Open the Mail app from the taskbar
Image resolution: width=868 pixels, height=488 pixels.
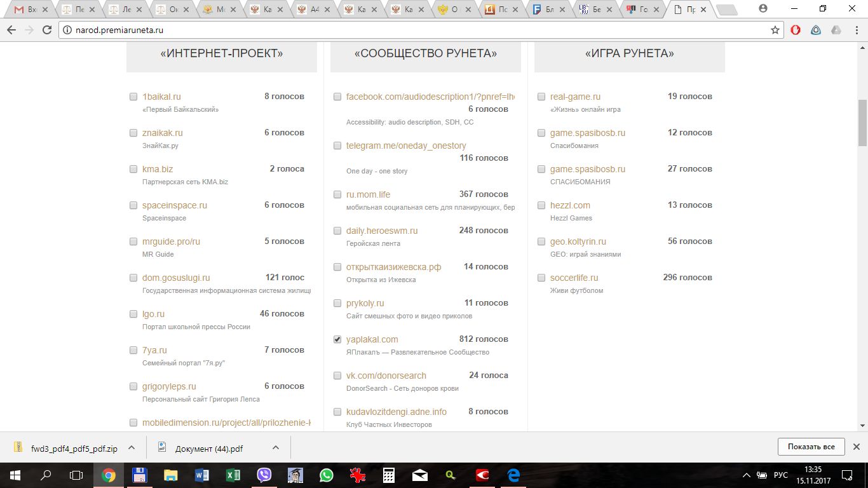(420, 475)
